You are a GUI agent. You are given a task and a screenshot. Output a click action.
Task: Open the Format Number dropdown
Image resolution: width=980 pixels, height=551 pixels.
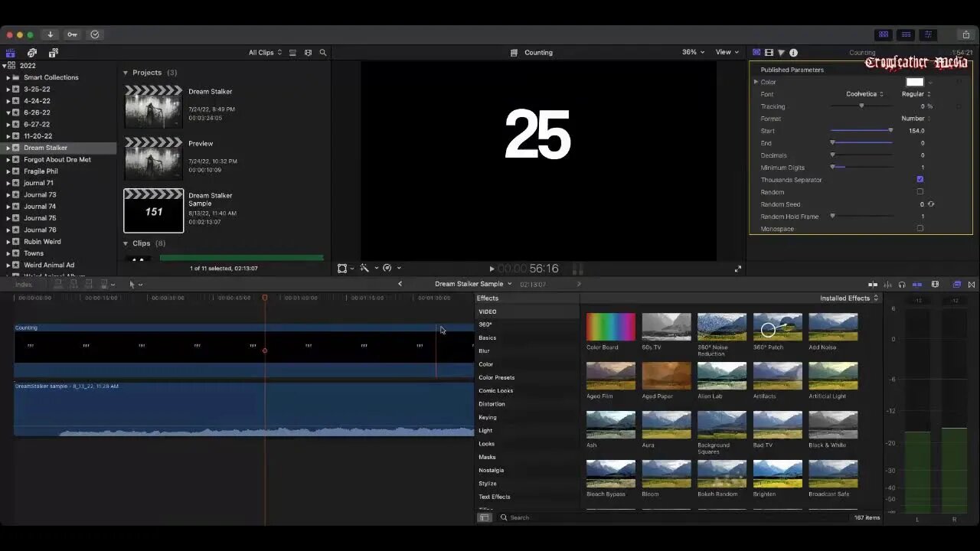(916, 119)
